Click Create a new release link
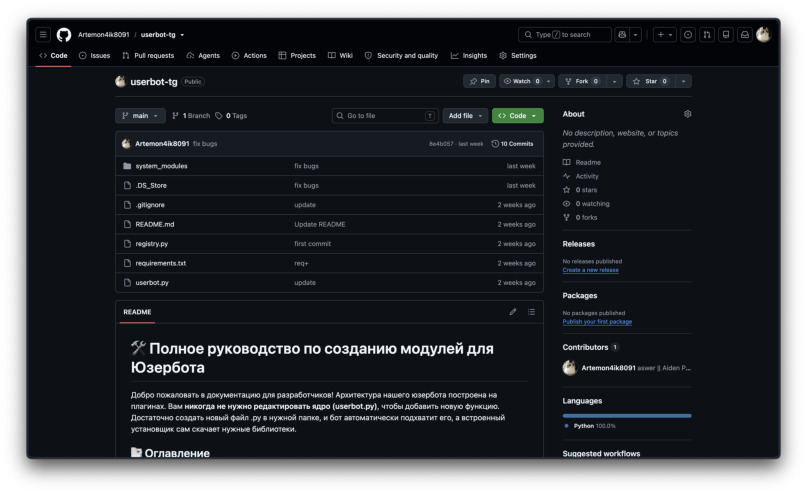The width and height of the screenshot is (807, 494). point(590,270)
